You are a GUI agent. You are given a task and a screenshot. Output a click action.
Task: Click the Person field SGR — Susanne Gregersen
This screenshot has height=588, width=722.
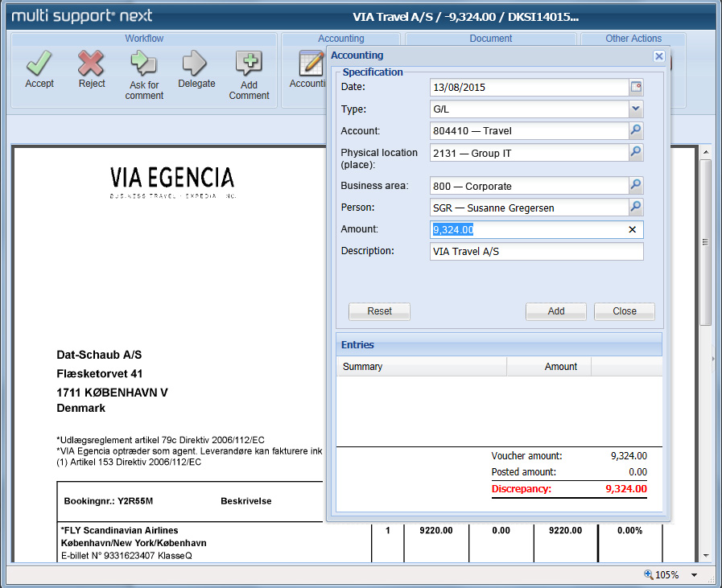click(x=530, y=208)
